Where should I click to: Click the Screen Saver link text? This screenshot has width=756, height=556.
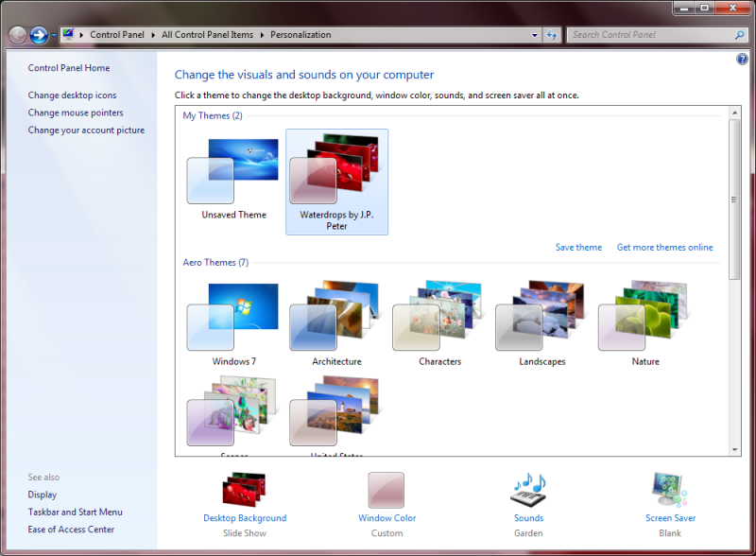click(670, 518)
